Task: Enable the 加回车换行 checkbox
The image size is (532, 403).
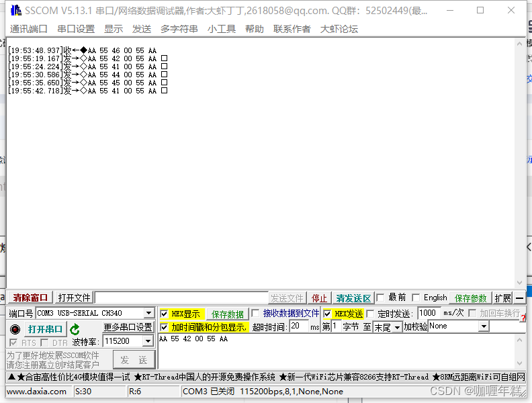Action: [x=472, y=313]
